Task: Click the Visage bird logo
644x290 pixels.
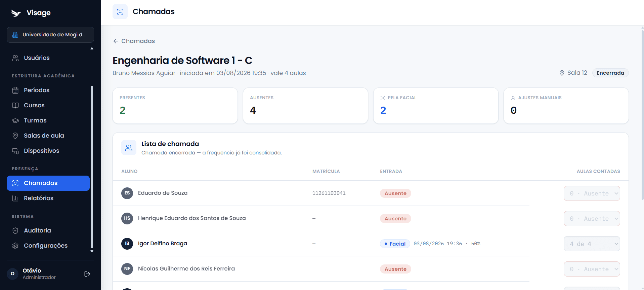Action: [x=16, y=13]
